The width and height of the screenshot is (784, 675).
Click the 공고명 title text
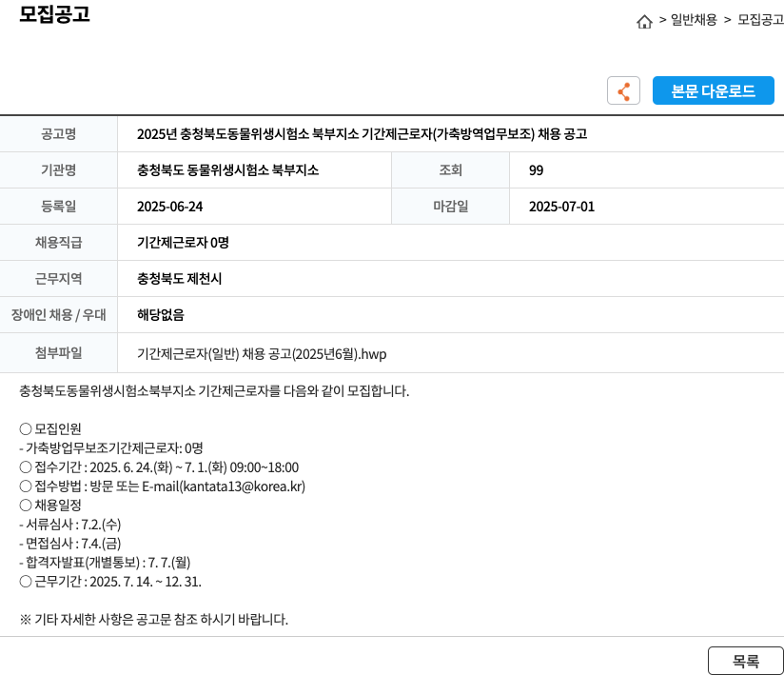pos(362,134)
